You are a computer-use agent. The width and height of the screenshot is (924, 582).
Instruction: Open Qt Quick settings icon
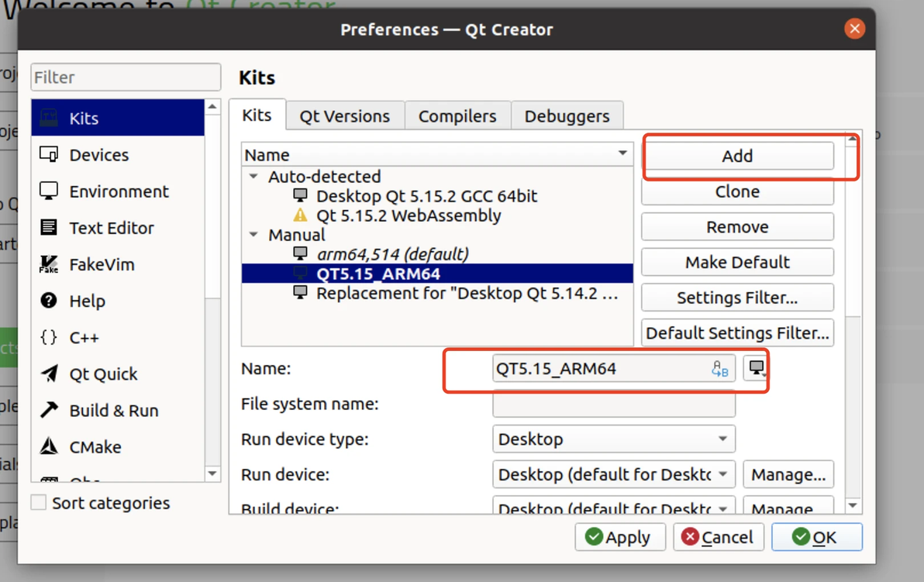tap(49, 374)
